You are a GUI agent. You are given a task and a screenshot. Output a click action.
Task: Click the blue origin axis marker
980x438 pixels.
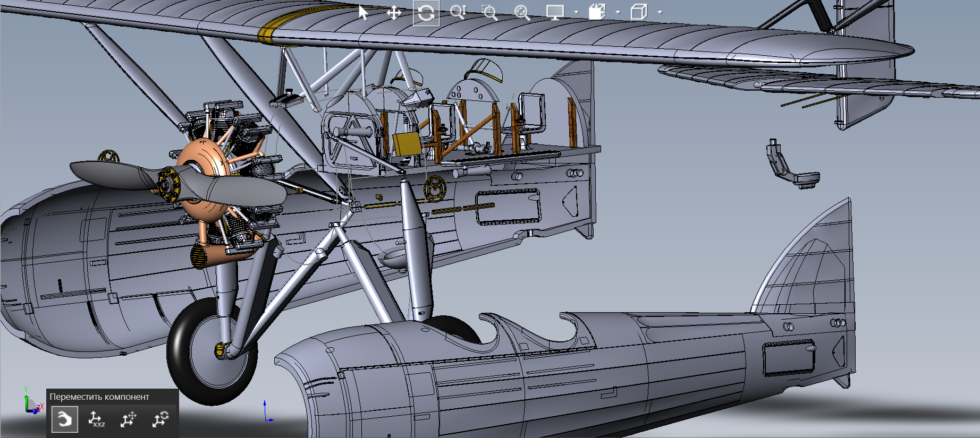click(267, 412)
